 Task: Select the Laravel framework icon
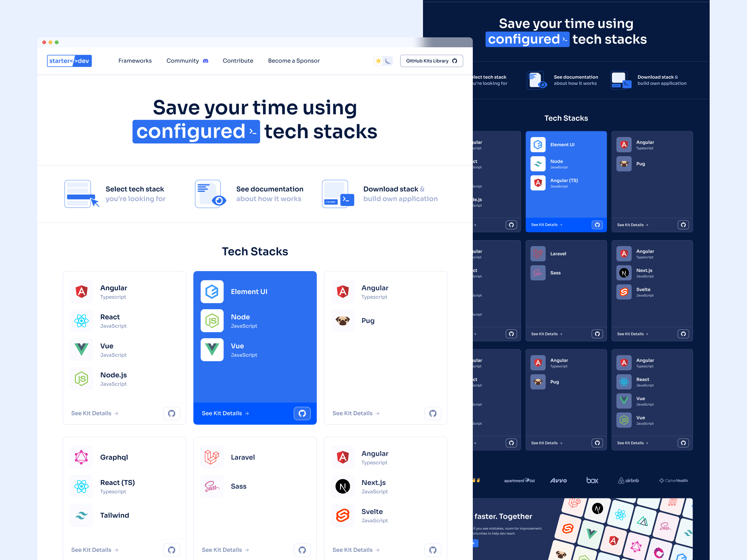[211, 457]
